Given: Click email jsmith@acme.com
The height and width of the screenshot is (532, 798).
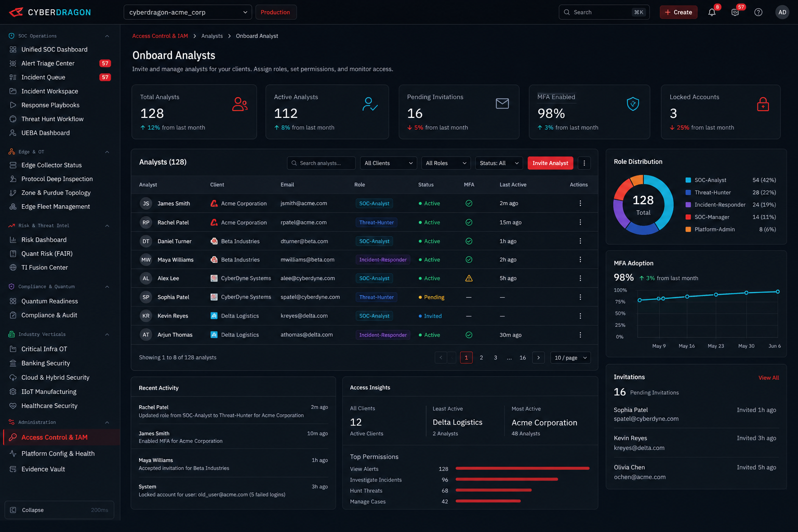Looking at the screenshot, I should 304,203.
